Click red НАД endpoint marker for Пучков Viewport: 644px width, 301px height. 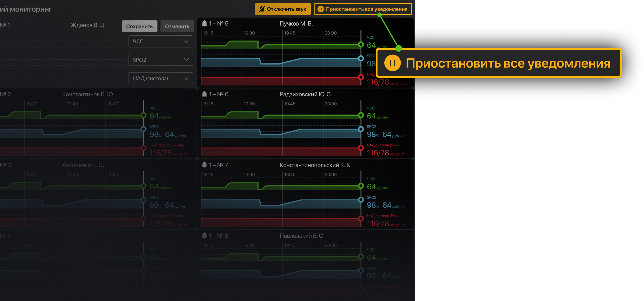click(x=361, y=77)
